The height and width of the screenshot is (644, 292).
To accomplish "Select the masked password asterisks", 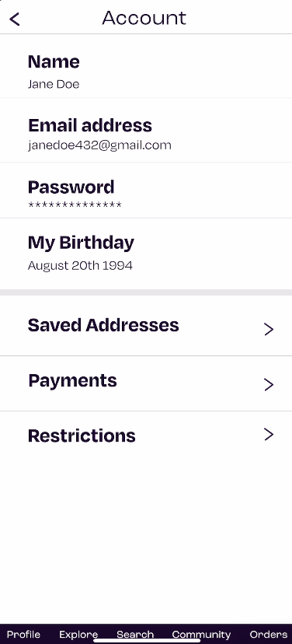I will pos(75,205).
